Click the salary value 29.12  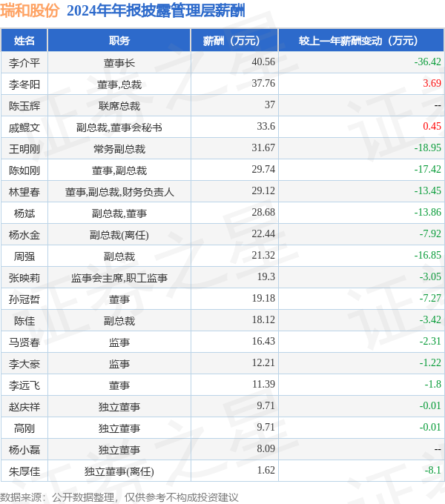tap(263, 190)
